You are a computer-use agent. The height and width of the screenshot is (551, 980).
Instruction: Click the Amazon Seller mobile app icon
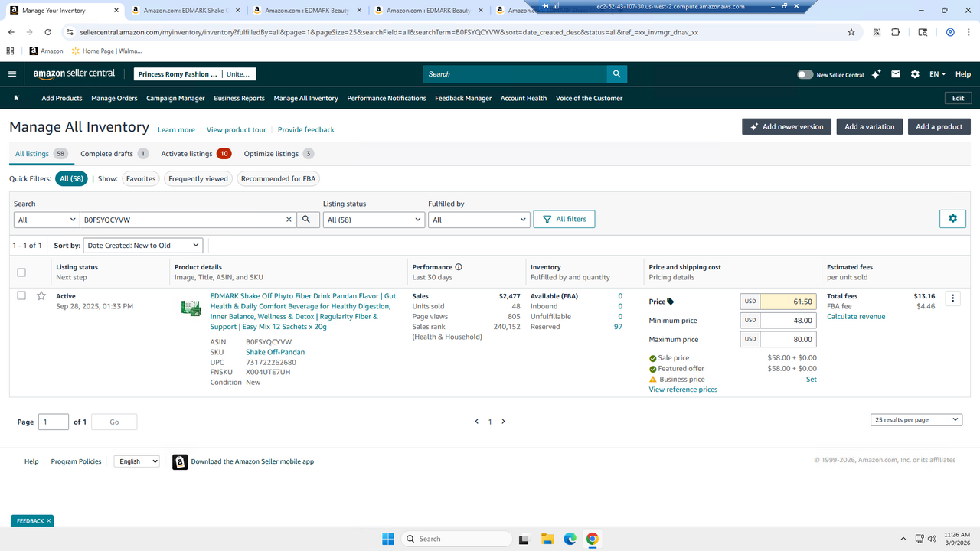(x=180, y=462)
